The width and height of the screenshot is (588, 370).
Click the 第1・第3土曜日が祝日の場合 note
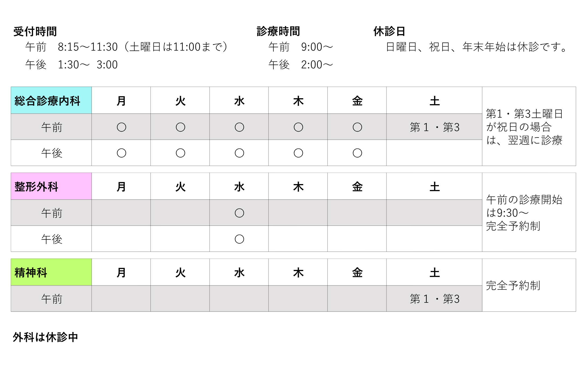pos(524,120)
